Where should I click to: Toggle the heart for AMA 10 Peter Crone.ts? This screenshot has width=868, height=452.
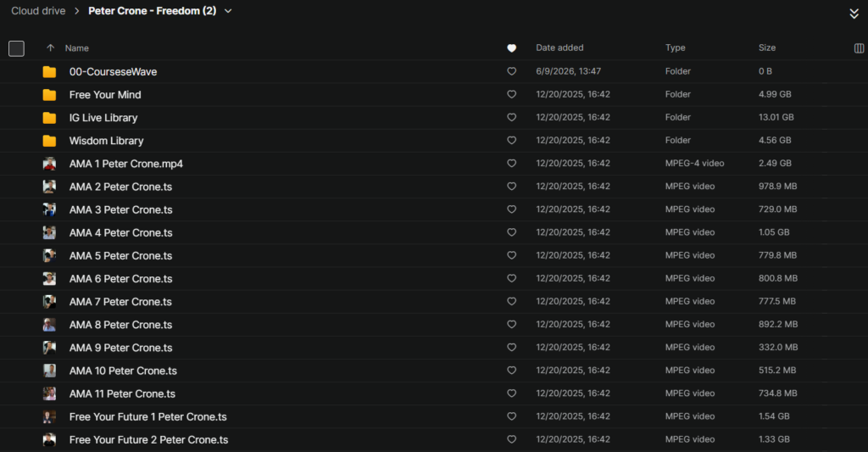(x=511, y=370)
